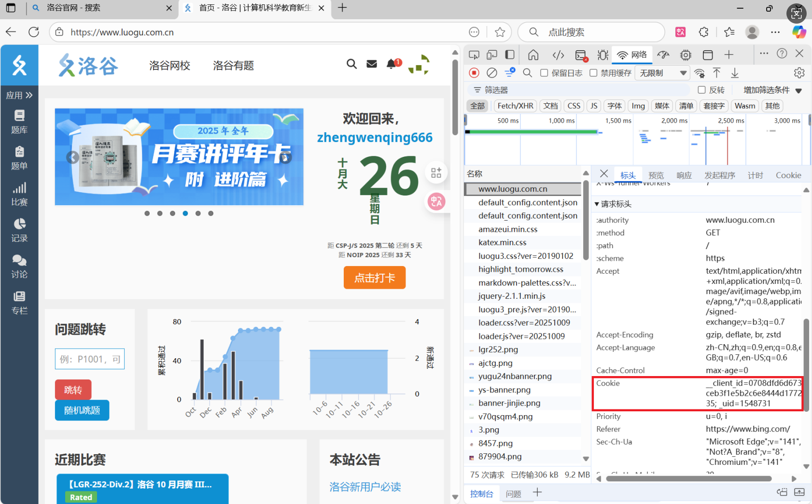The height and width of the screenshot is (504, 812).
Task: Open network settings gear icon
Action: [799, 73]
